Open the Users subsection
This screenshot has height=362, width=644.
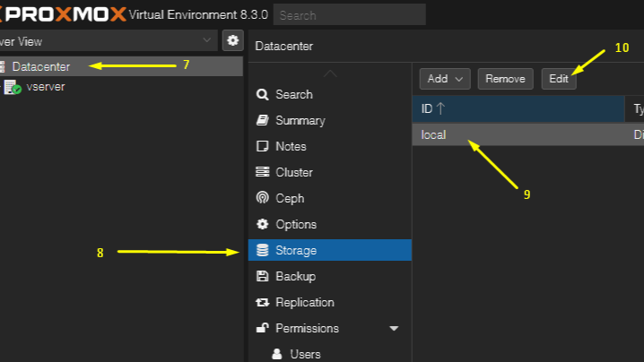(330, 354)
